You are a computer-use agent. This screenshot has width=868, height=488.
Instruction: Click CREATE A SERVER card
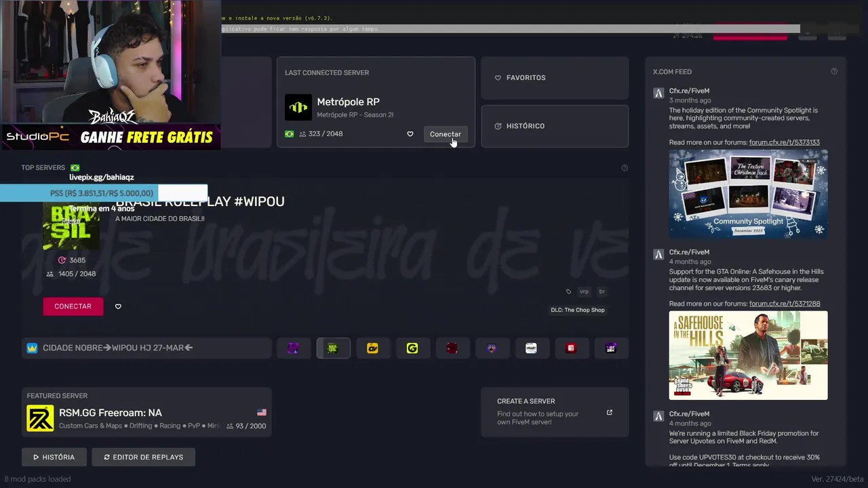(x=555, y=412)
